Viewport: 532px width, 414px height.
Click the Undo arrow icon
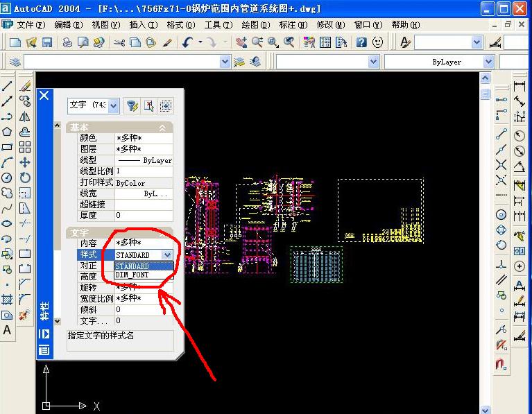pos(188,42)
